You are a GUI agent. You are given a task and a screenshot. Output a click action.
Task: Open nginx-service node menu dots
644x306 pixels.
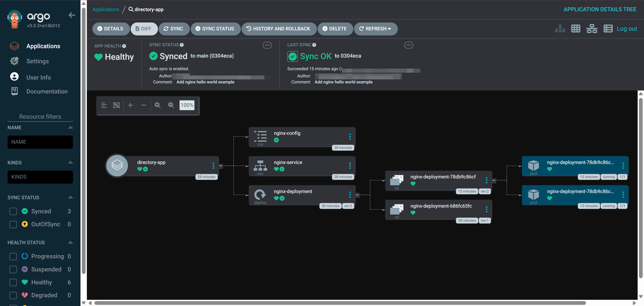click(x=350, y=166)
